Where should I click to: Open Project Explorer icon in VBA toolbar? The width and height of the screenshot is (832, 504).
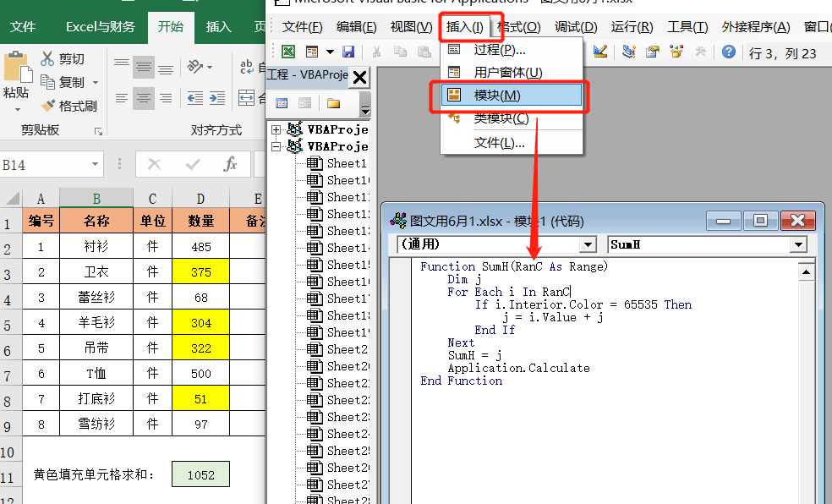coord(629,52)
